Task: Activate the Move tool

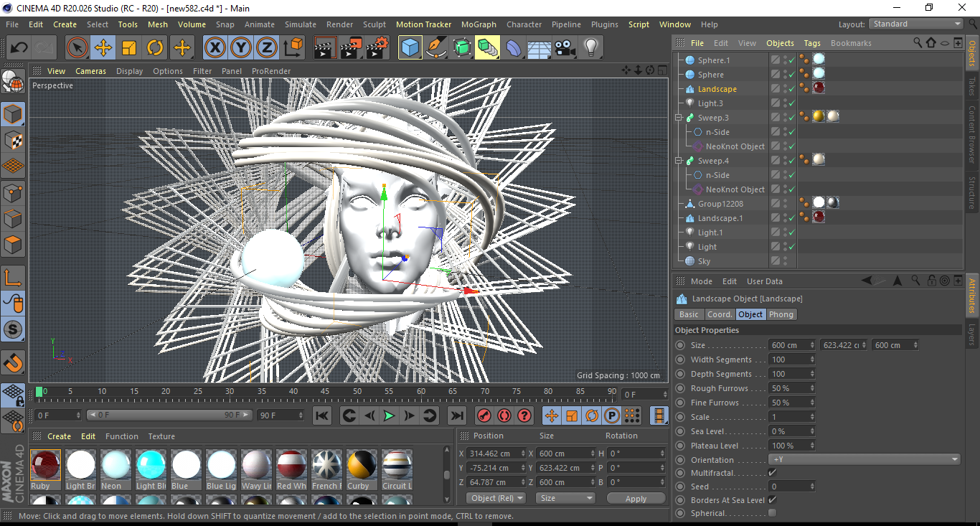Action: (x=103, y=48)
